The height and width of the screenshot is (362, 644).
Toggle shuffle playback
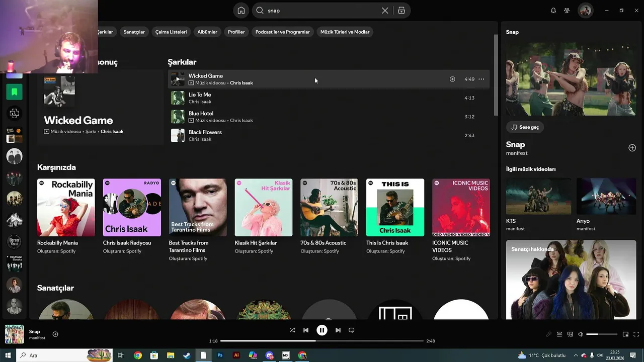[292, 330]
